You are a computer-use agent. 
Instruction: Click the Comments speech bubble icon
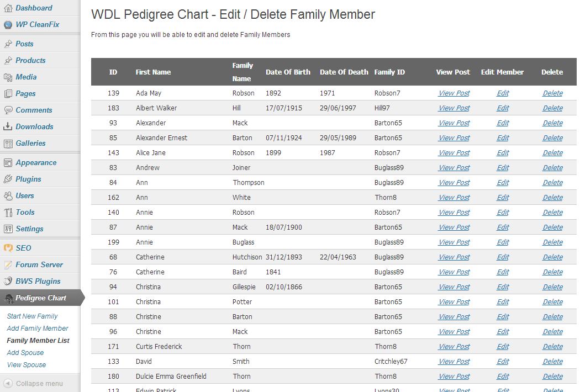tap(8, 110)
